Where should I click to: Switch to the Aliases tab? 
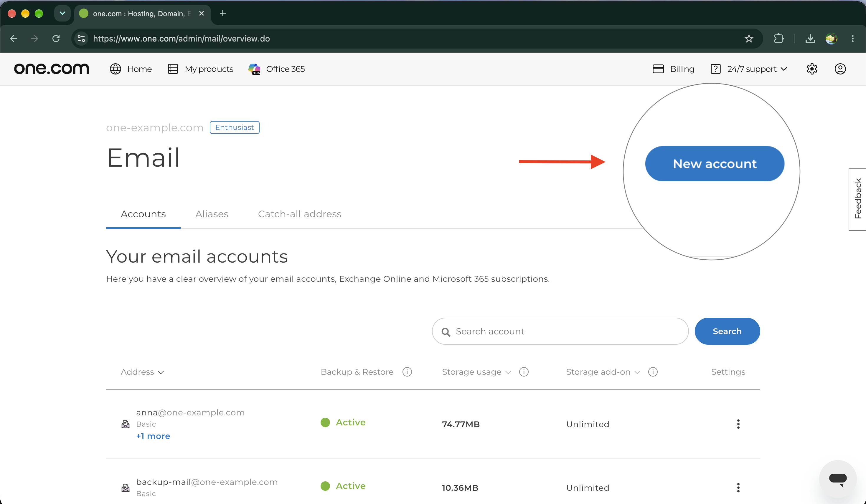(212, 214)
